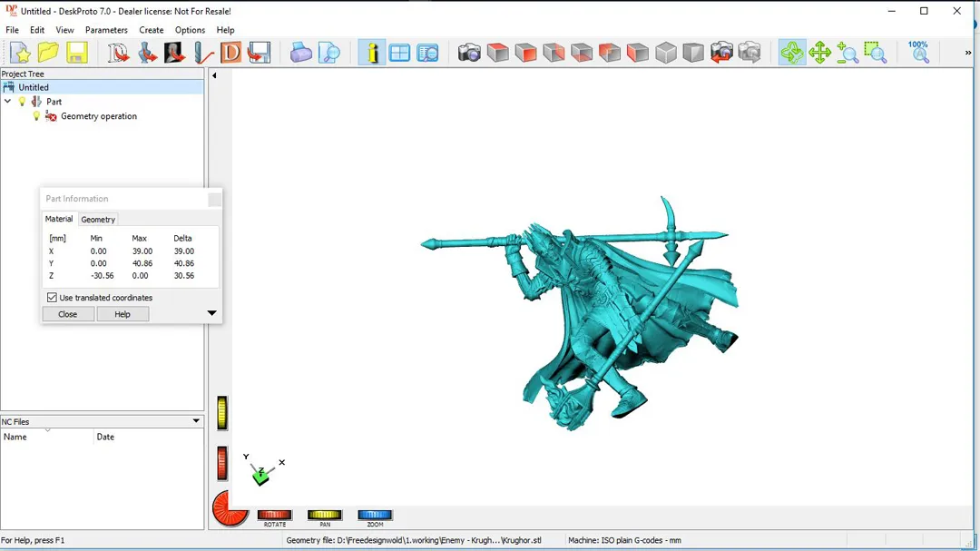Open the File menu
The height and width of the screenshot is (551, 980).
(12, 30)
